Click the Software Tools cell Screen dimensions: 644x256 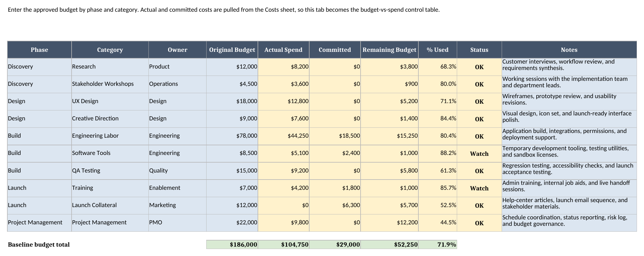(x=110, y=153)
